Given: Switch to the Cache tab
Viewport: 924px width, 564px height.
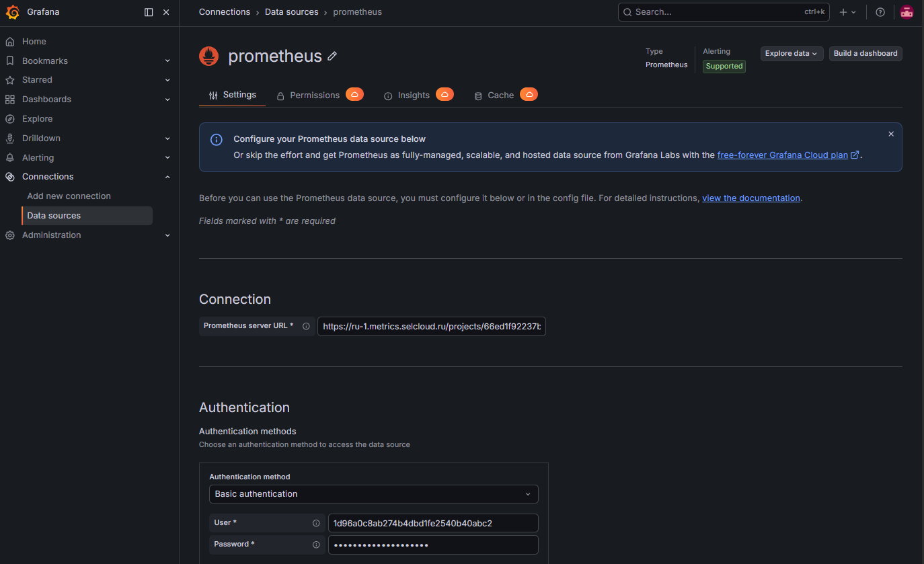Looking at the screenshot, I should coord(494,95).
